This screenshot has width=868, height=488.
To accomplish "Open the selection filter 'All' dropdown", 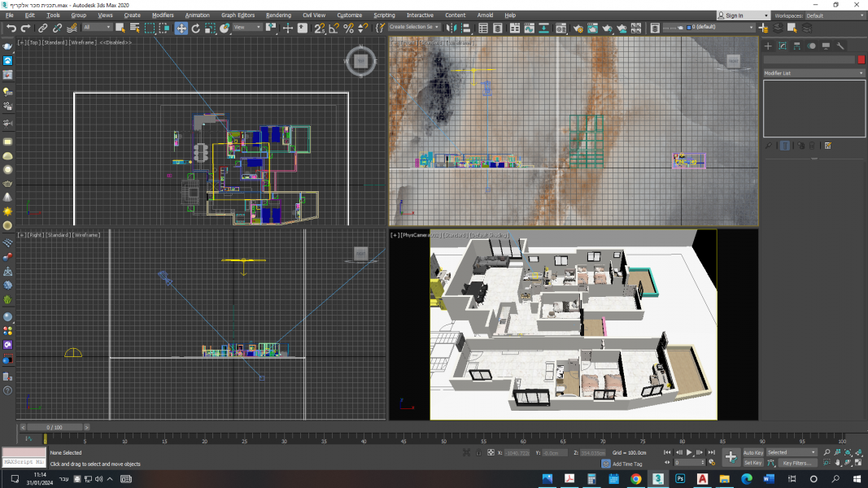I will (98, 28).
